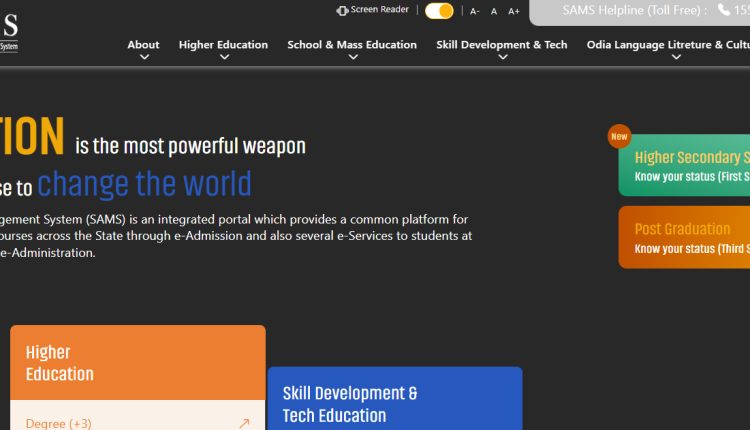750x430 pixels.
Task: Increase font size with A+ button
Action: click(x=514, y=11)
